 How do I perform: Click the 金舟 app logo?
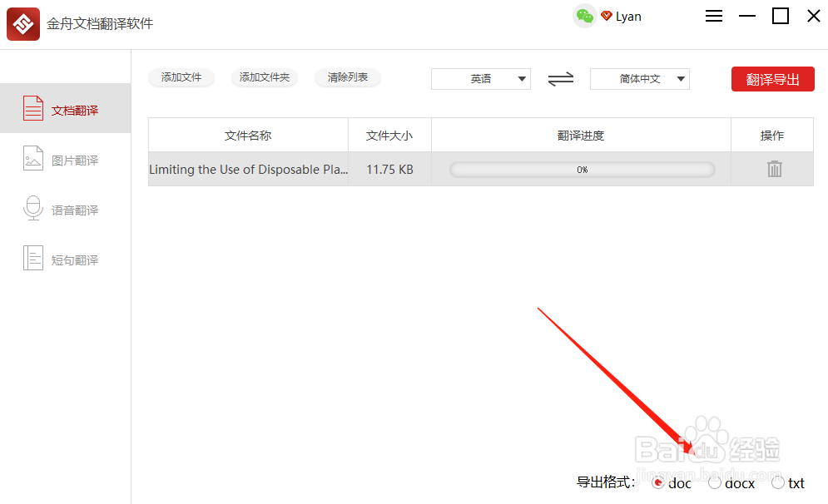click(22, 23)
